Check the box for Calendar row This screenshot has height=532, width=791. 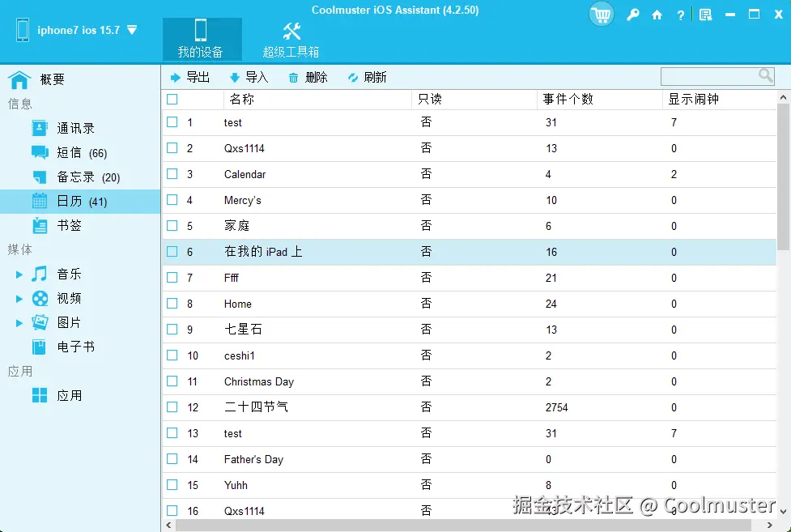(172, 173)
